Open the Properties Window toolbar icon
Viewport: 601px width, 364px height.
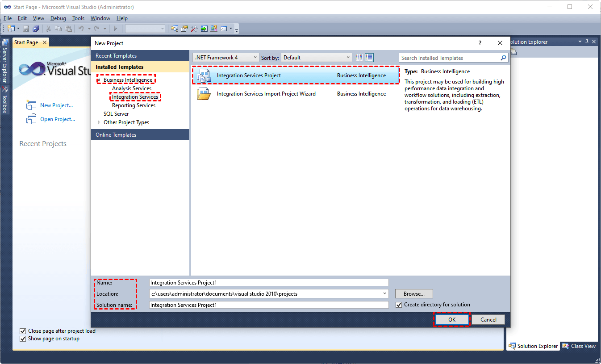[x=184, y=29]
